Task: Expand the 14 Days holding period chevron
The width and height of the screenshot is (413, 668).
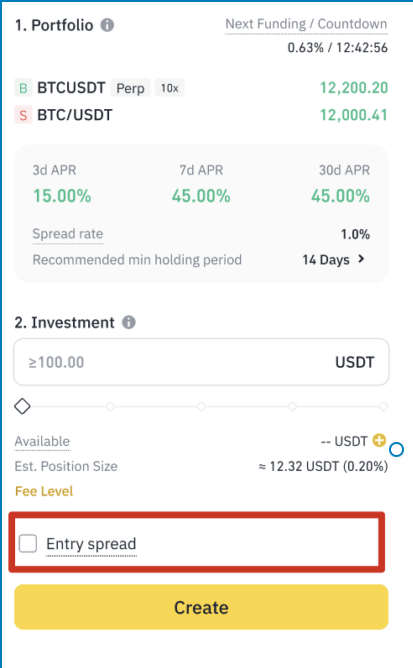Action: pyautogui.click(x=361, y=259)
